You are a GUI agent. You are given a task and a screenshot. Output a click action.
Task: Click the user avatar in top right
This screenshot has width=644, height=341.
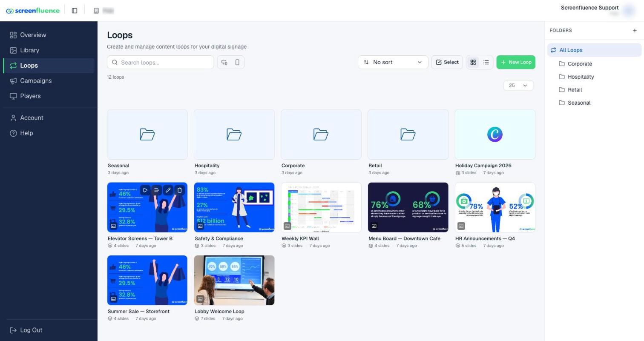pos(629,11)
